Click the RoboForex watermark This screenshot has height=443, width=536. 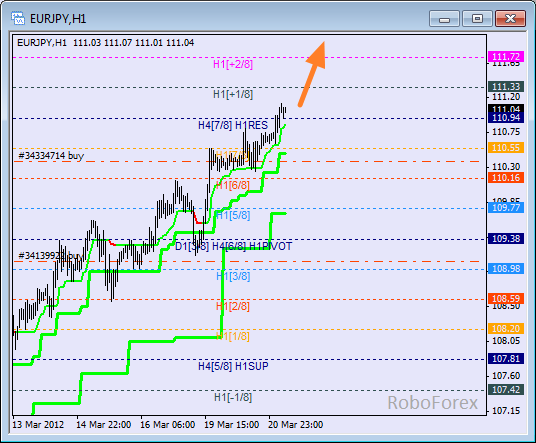[x=432, y=402]
